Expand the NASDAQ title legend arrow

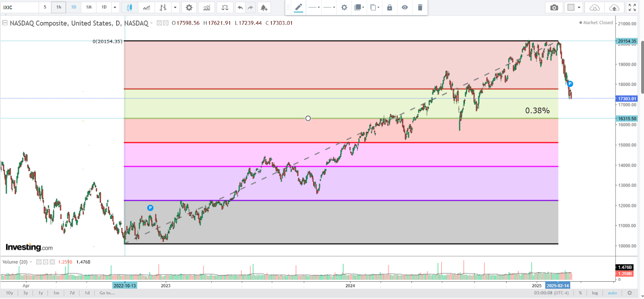[152, 23]
